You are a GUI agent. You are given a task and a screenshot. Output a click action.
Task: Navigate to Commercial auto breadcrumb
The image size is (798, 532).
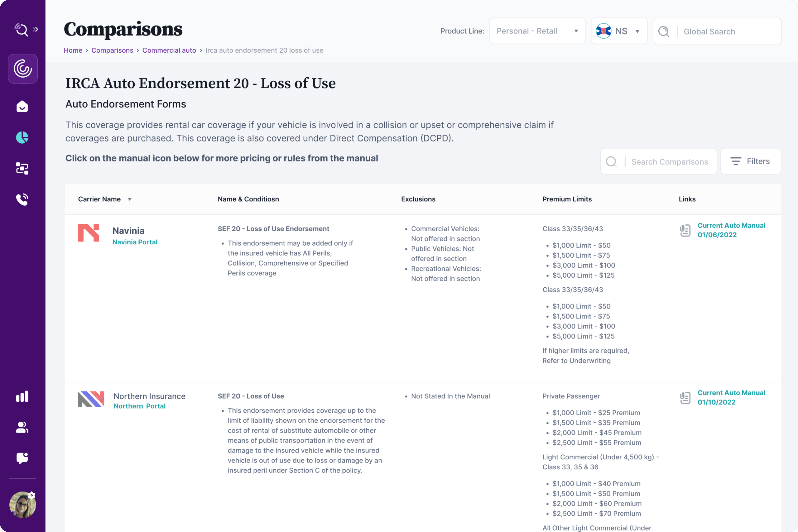click(x=169, y=50)
